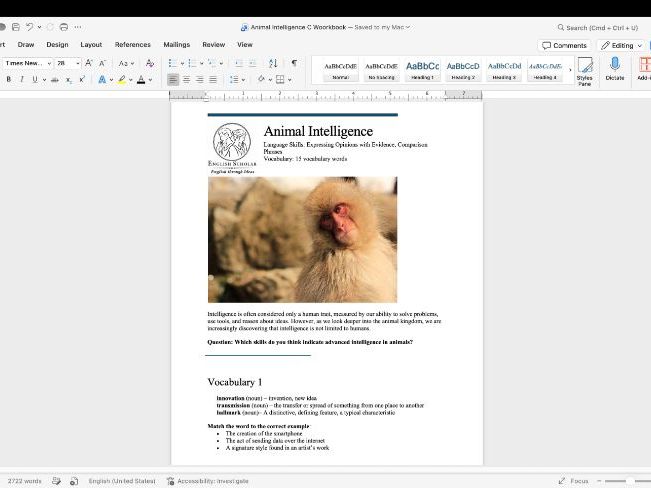Decrease paragraph indent

(x=239, y=63)
